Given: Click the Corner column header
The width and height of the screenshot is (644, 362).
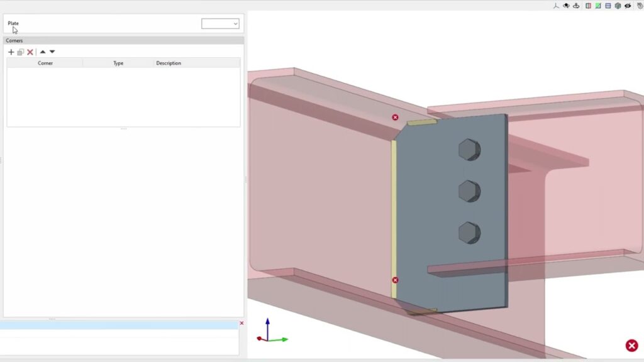Looking at the screenshot, I should click(45, 63).
